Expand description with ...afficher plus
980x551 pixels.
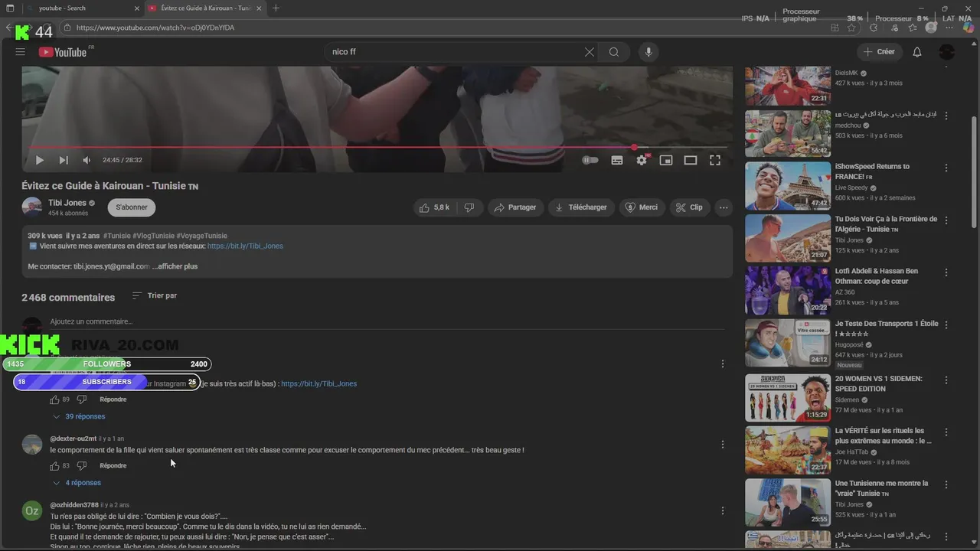coord(175,266)
